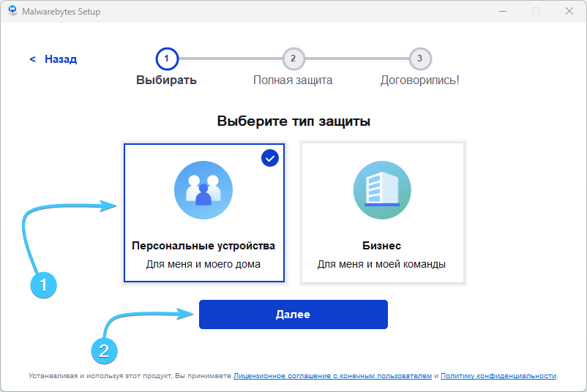Screen dimensions: 587x392
Task: Click the personal devices people icon
Action: point(203,191)
